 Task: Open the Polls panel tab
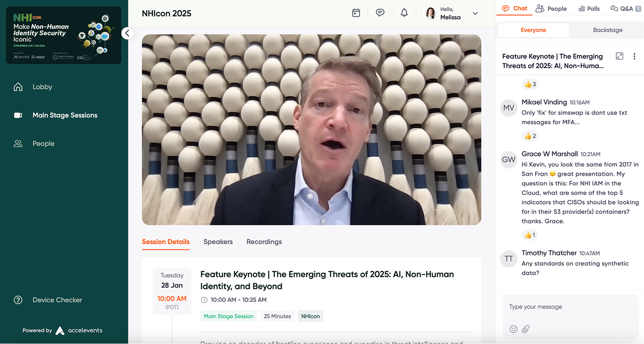coord(589,9)
